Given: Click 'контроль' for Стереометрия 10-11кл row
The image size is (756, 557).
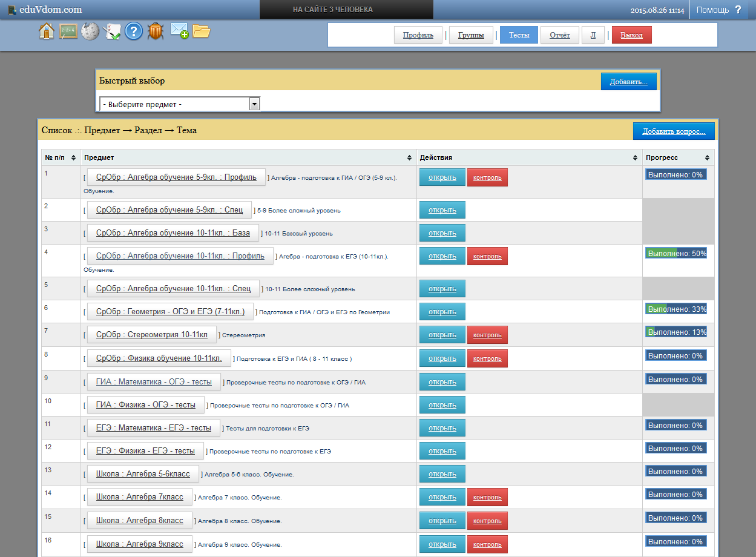Looking at the screenshot, I should pyautogui.click(x=487, y=335).
